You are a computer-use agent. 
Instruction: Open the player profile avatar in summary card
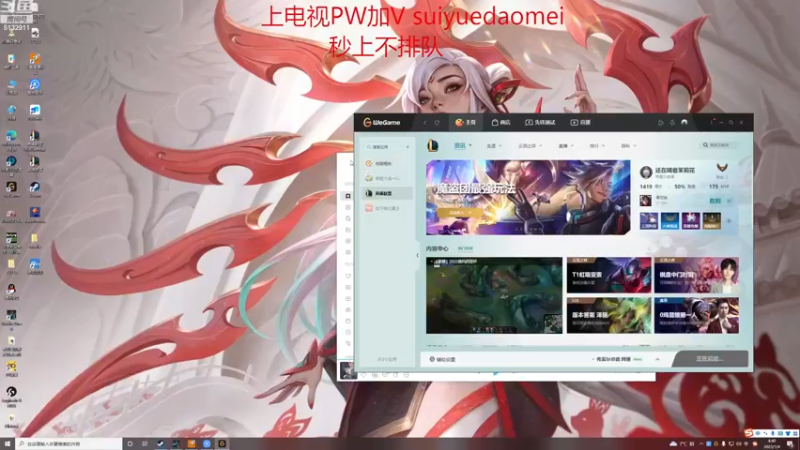click(646, 172)
